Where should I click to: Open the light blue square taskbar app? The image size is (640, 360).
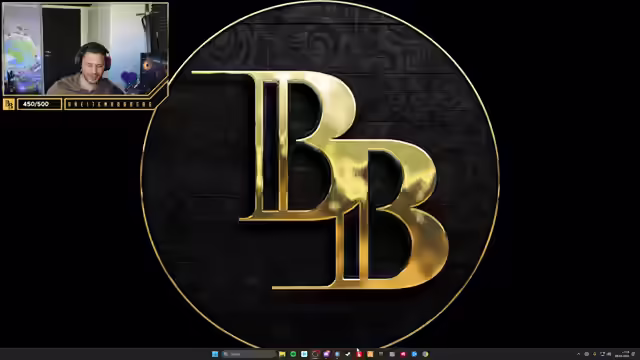[x=304, y=354]
